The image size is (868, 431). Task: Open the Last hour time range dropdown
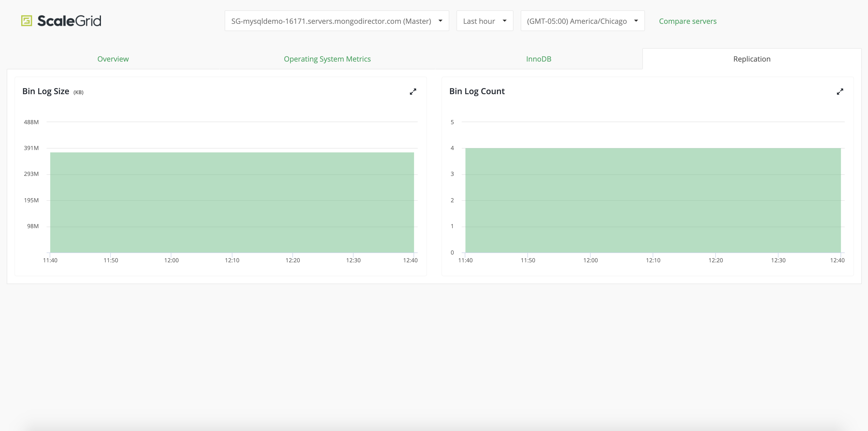pyautogui.click(x=479, y=21)
